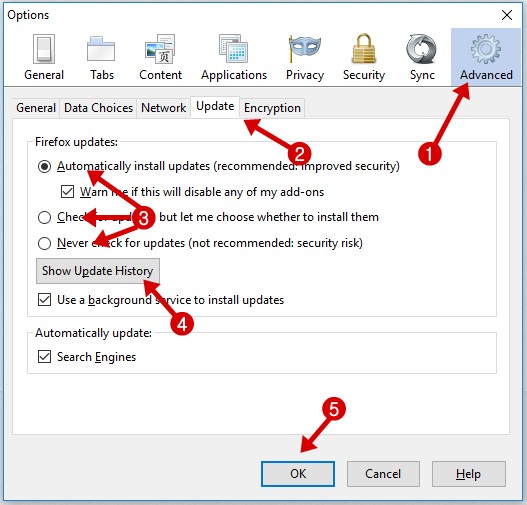This screenshot has height=505, width=527.
Task: Switch to the Data Choices tab
Action: pos(98,108)
